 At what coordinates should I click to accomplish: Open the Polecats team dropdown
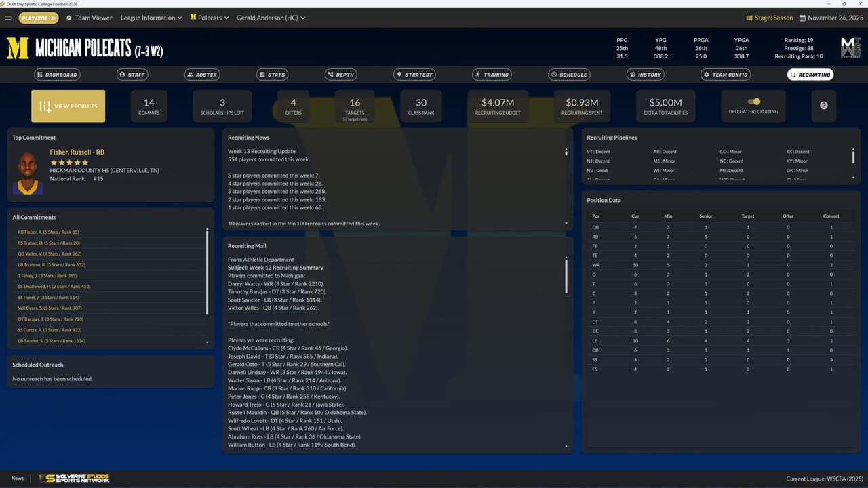tap(210, 18)
